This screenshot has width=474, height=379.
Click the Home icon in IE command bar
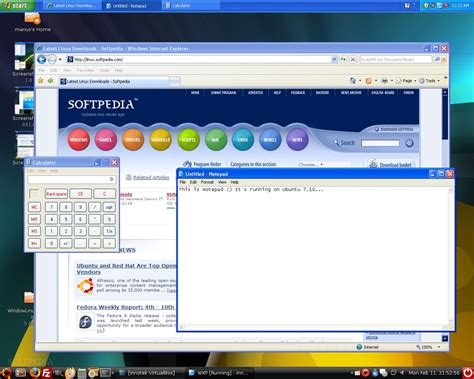[x=353, y=81]
